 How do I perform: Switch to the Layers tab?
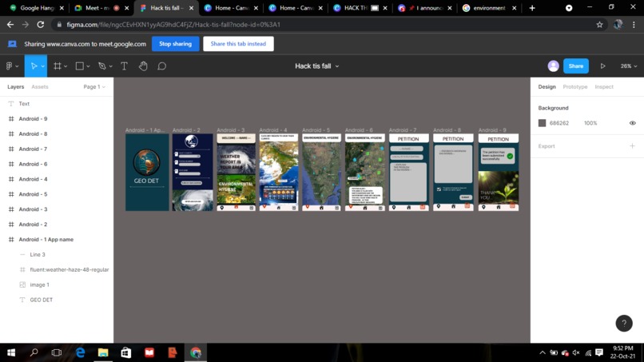(x=16, y=86)
